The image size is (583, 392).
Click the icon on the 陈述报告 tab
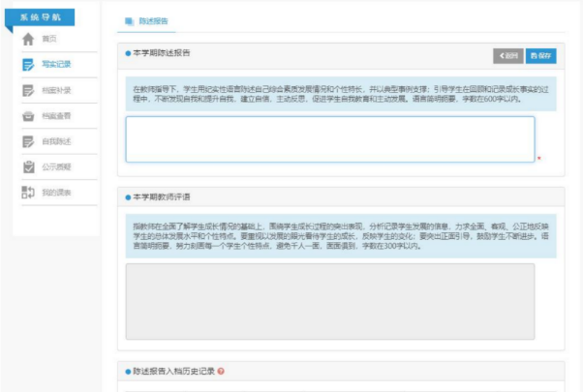[x=129, y=20]
